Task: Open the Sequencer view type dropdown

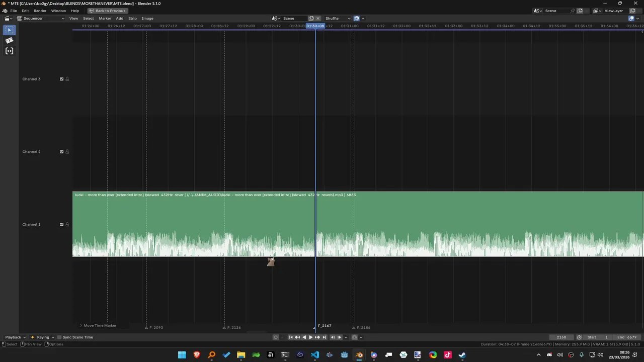Action: [40, 18]
